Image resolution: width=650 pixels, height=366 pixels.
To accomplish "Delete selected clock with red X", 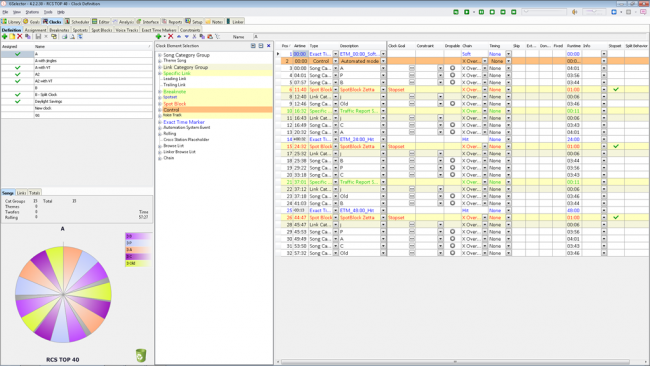I will 19,36.
